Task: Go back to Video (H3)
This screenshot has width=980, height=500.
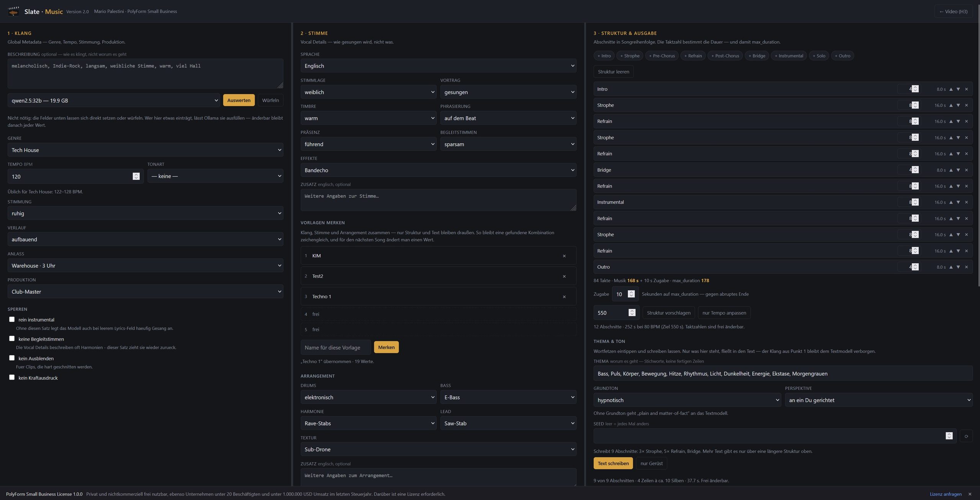Action: click(x=953, y=11)
